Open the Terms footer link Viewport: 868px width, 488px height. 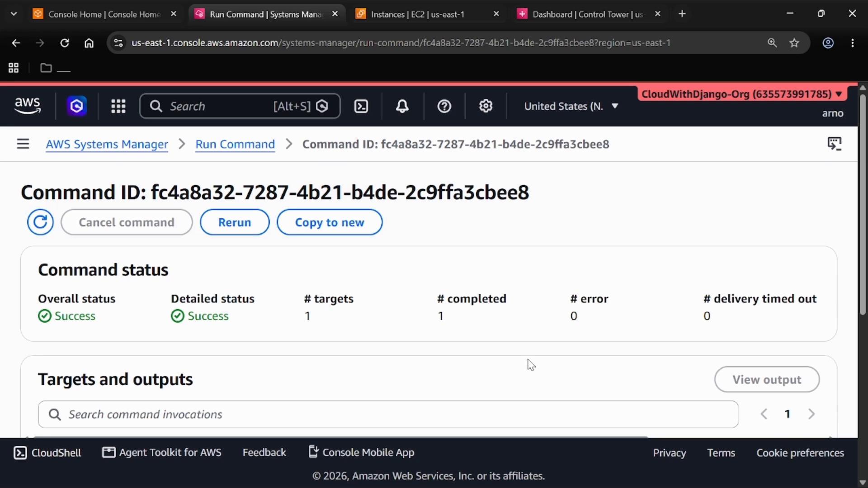coord(721,453)
